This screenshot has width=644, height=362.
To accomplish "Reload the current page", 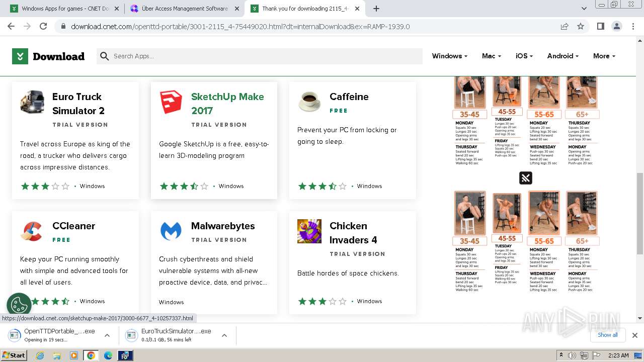I will click(43, 26).
